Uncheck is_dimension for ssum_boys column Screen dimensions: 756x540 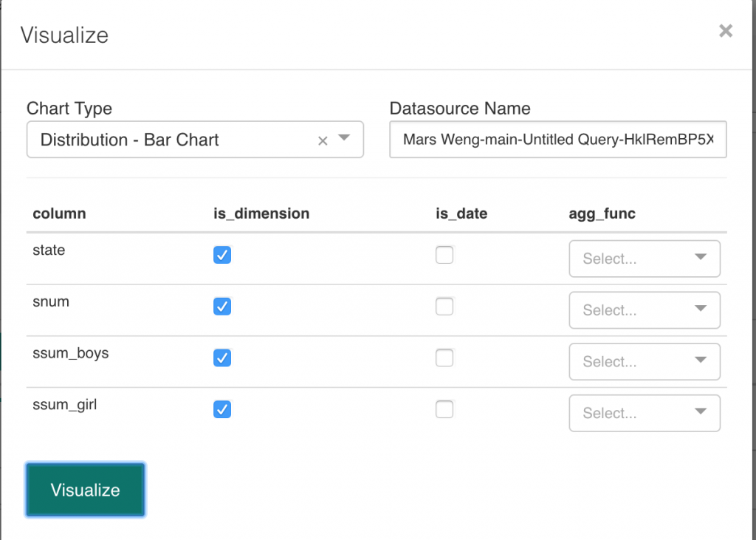pos(222,358)
